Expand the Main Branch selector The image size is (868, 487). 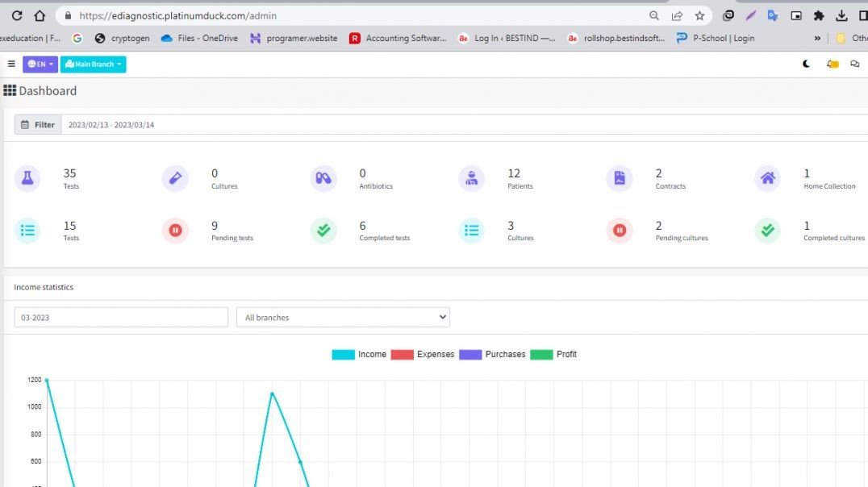93,64
